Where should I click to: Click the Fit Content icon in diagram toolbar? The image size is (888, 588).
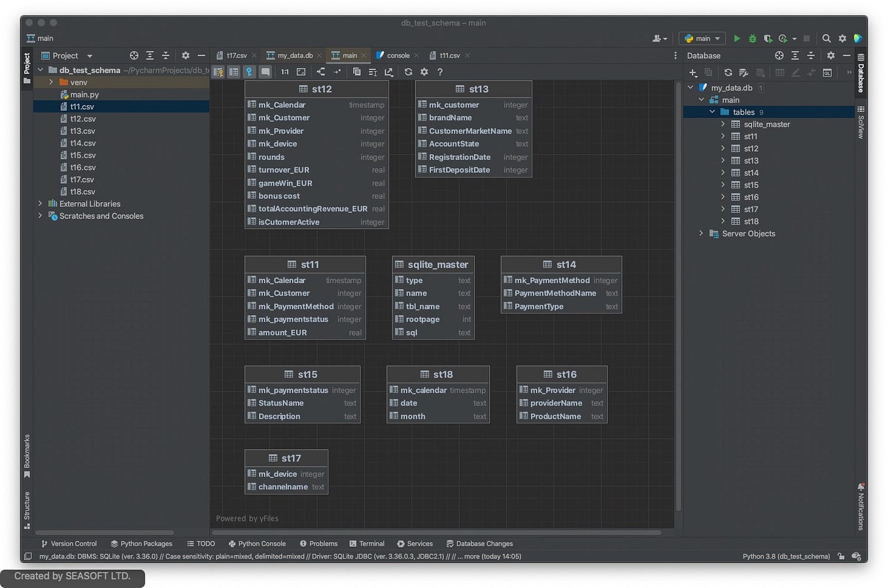(301, 72)
